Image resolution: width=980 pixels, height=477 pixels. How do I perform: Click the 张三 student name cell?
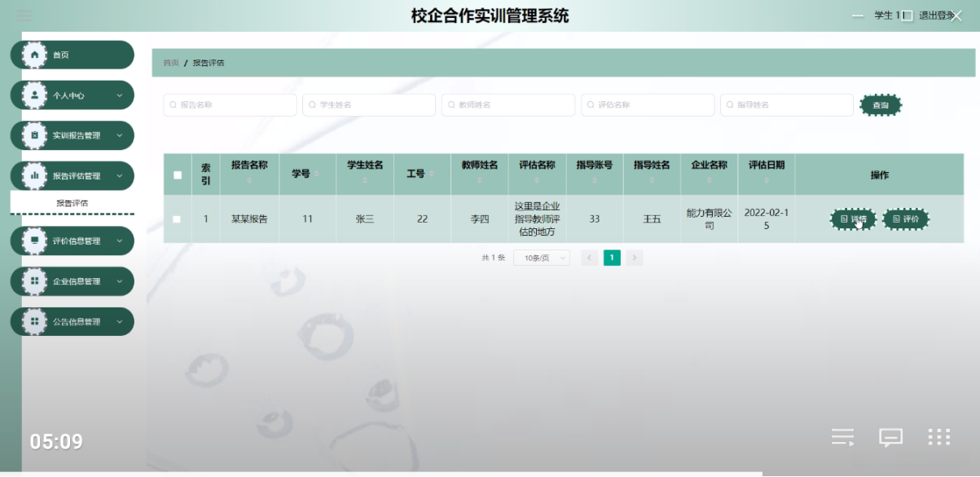pos(364,219)
